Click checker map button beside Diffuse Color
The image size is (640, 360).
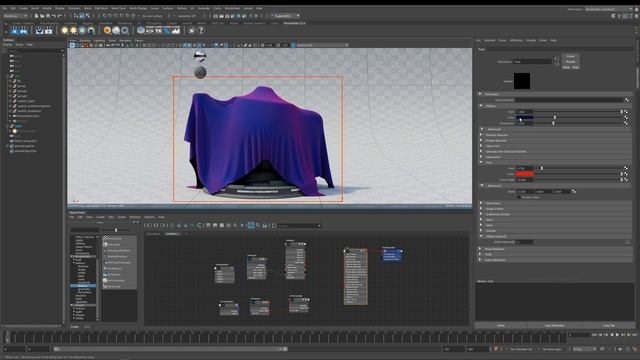click(x=626, y=118)
